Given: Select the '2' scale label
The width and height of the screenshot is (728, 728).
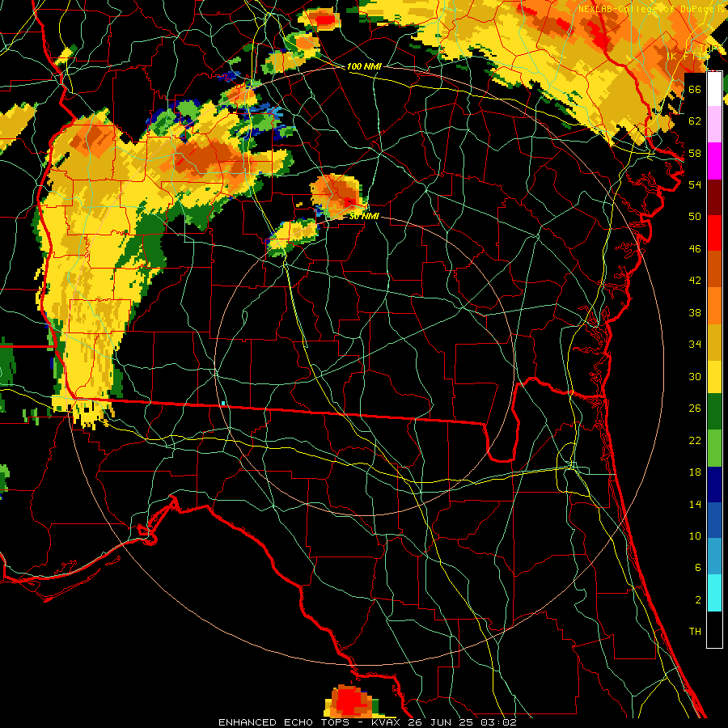Looking at the screenshot, I should pyautogui.click(x=697, y=600).
